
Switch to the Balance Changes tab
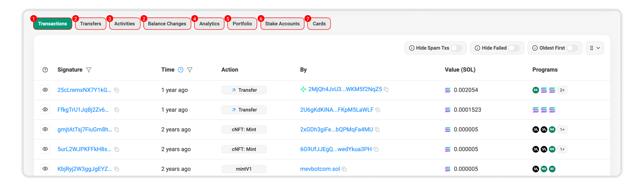click(167, 24)
